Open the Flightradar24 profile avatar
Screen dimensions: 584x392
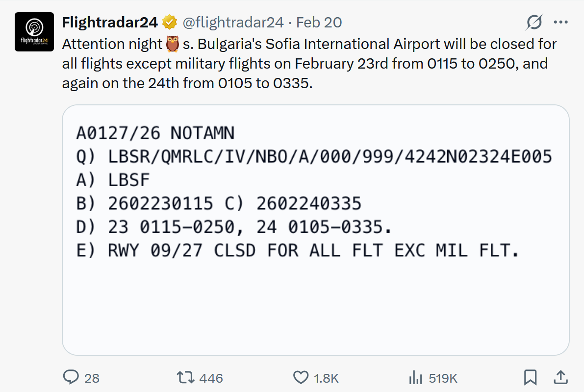tap(34, 32)
